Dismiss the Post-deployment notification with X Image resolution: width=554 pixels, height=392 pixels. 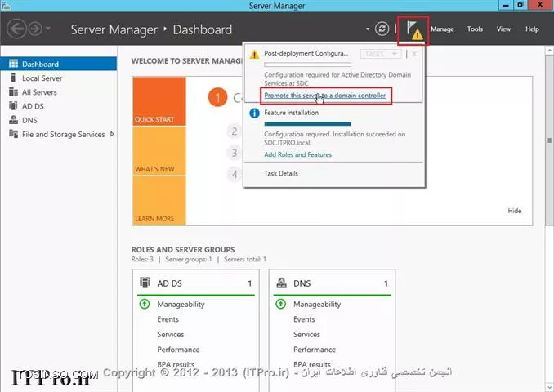click(x=414, y=54)
